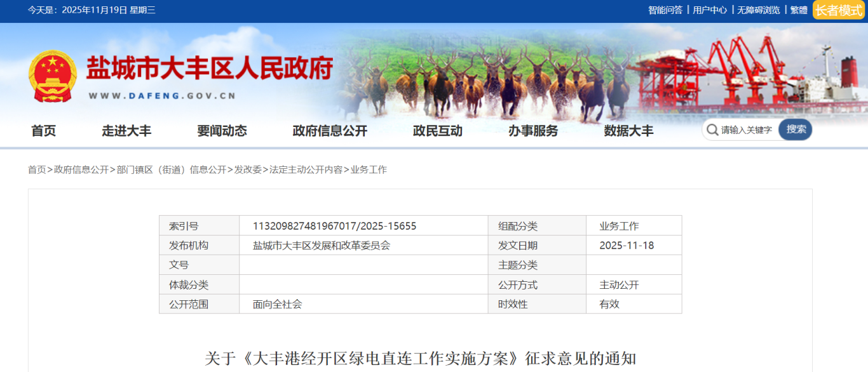Toggle 长者模式 senior mode
The image size is (868, 372).
coord(838,10)
